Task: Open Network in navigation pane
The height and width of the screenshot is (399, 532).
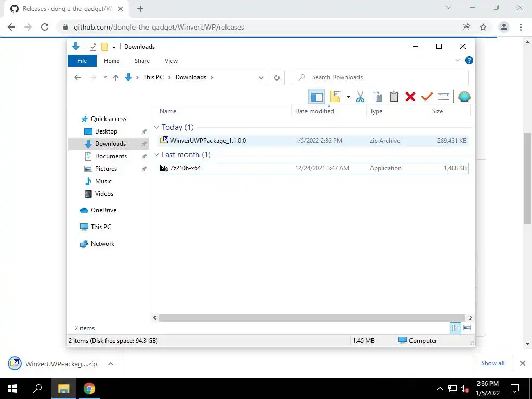Action: tap(102, 244)
